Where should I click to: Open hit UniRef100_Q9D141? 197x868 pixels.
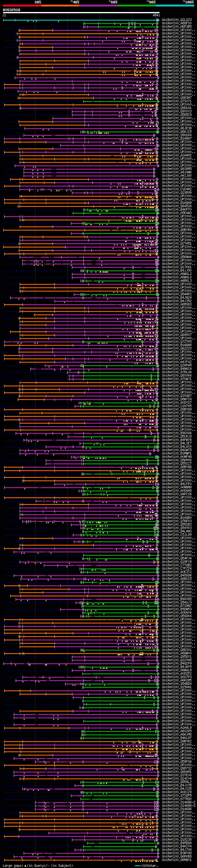[x=177, y=108]
